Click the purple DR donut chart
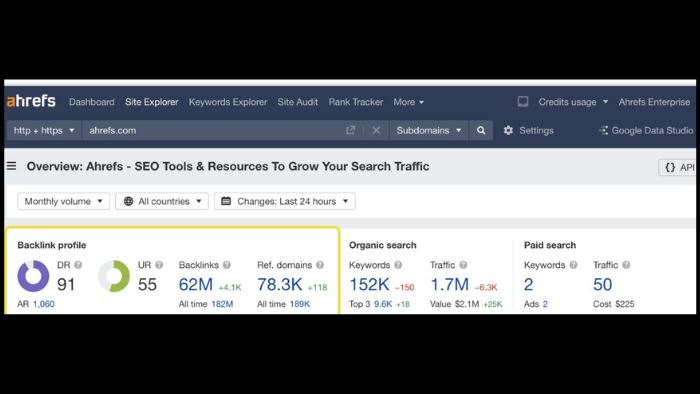Screen dimensions: 700x394 click(x=33, y=276)
